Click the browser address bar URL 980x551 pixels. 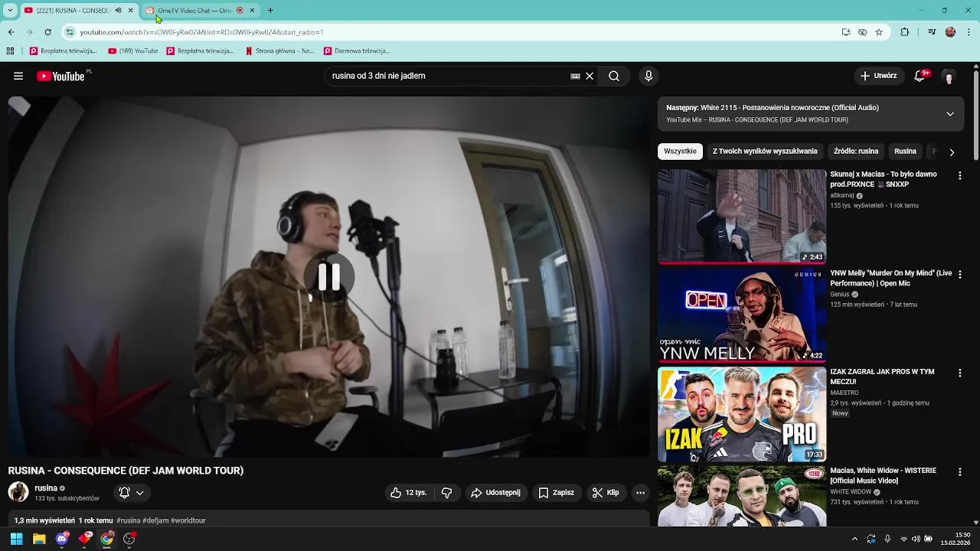(201, 32)
